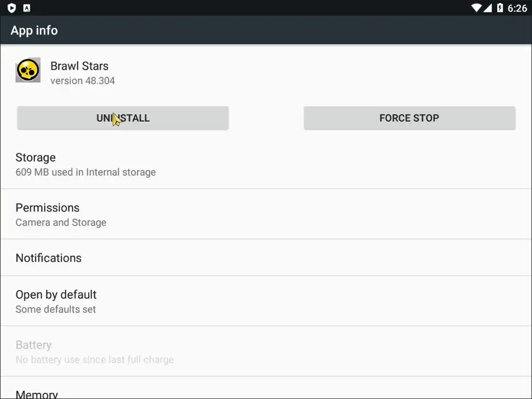This screenshot has height=399, width=532.
Task: Open the Memory entry at the bottom
Action: (x=36, y=394)
